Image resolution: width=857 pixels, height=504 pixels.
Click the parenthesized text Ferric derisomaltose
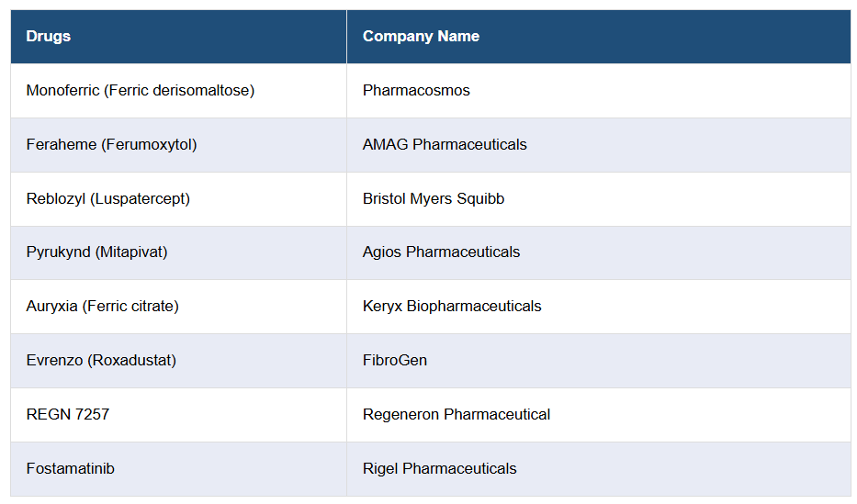tap(179, 91)
